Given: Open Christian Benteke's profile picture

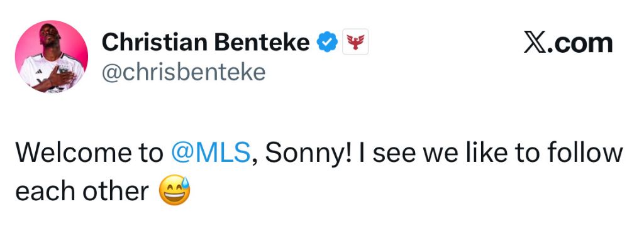Looking at the screenshot, I should (x=52, y=56).
